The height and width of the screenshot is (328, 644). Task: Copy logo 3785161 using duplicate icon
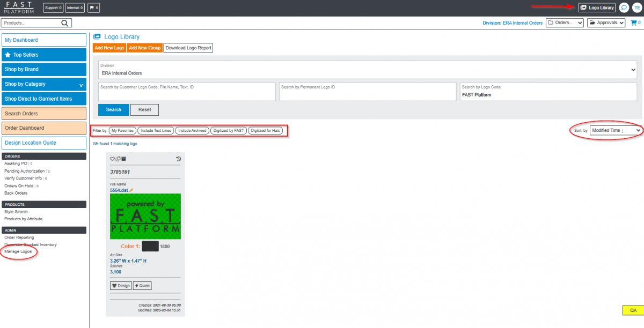118,159
